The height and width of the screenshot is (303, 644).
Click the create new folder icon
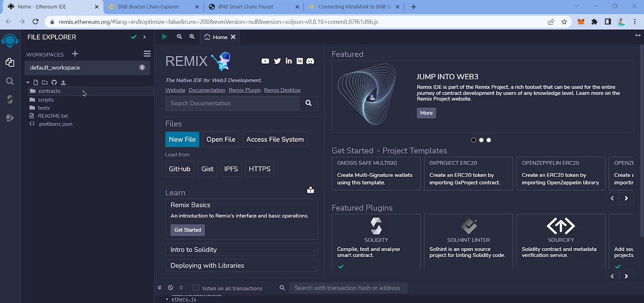(x=45, y=82)
